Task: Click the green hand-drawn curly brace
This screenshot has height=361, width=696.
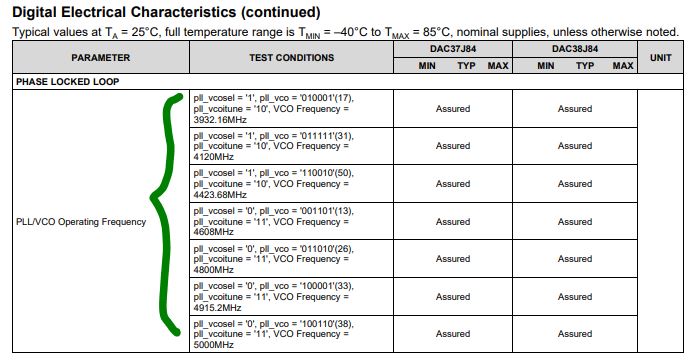Action: (x=168, y=214)
